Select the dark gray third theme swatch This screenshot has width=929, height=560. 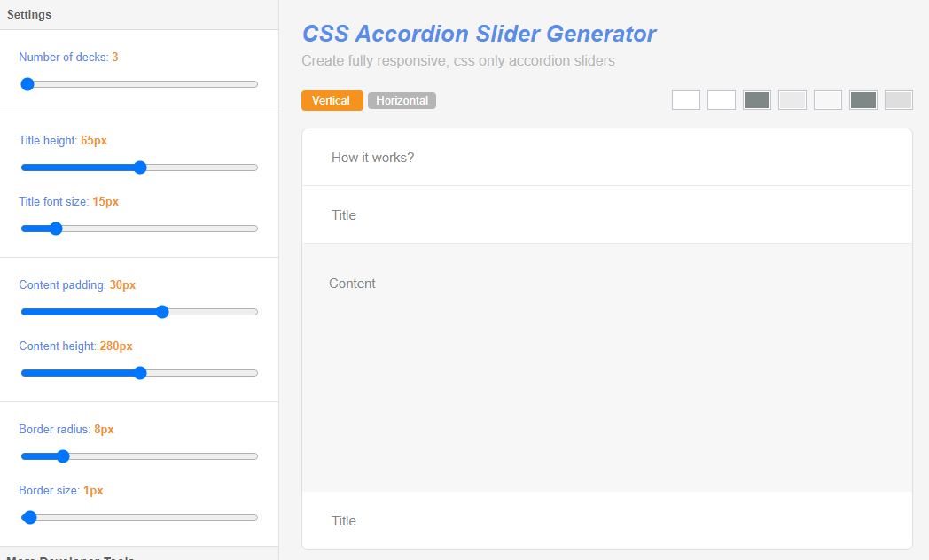point(756,99)
